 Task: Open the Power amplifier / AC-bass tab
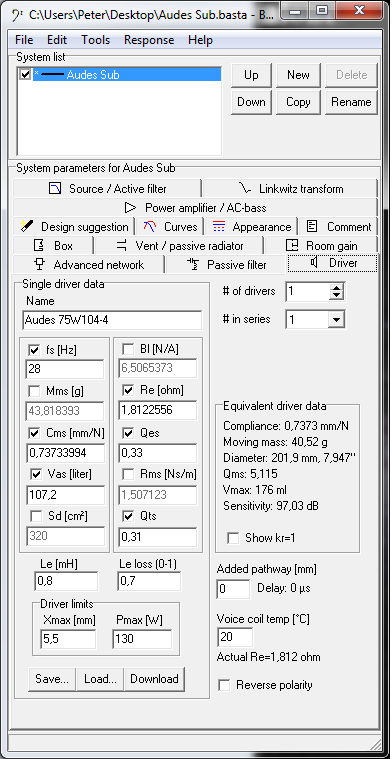(196, 208)
